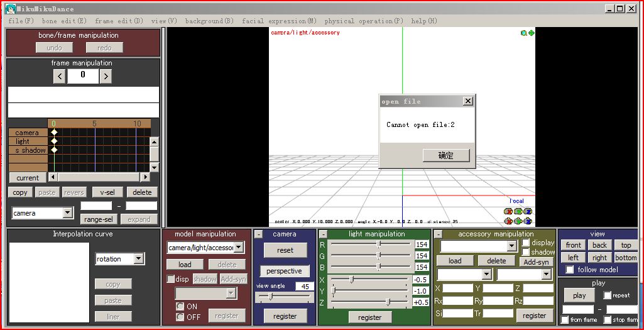Collapse the camera panel with its minus button
The height and width of the screenshot is (330, 644).
(258, 234)
